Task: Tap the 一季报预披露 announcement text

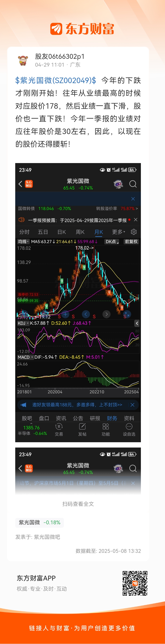Action: [77, 220]
